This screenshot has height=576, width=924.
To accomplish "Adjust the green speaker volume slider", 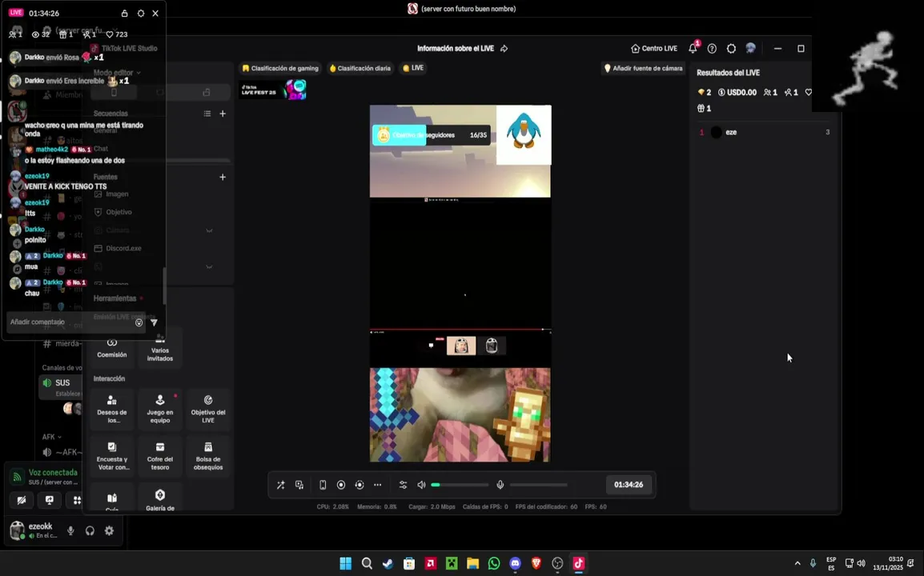I will coord(460,485).
